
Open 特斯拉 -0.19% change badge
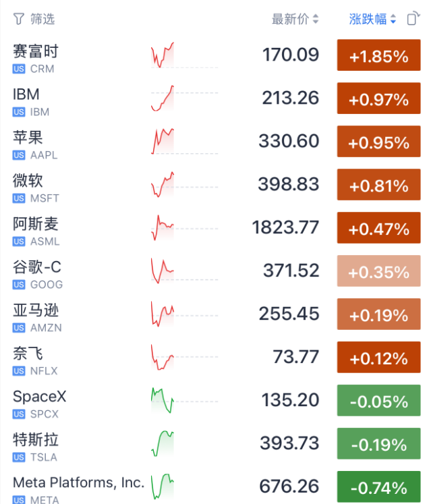[378, 443]
